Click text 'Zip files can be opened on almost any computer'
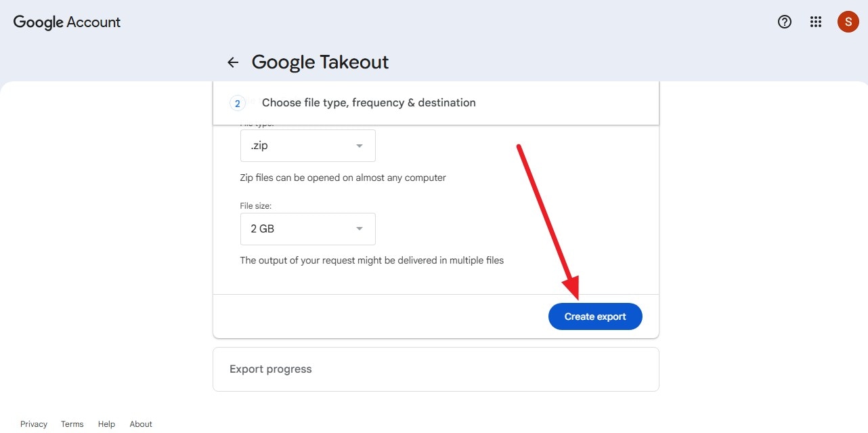The height and width of the screenshot is (433, 868). tap(343, 178)
